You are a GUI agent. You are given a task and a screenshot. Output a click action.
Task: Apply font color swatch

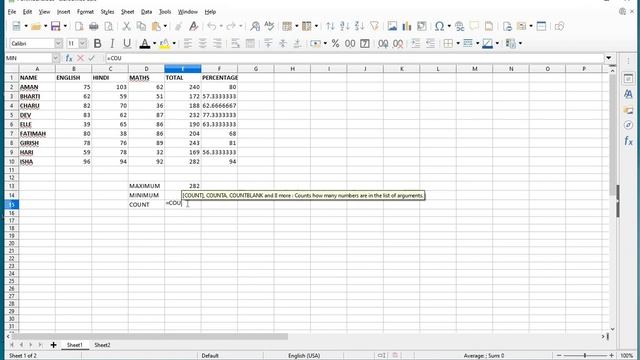[144, 44]
